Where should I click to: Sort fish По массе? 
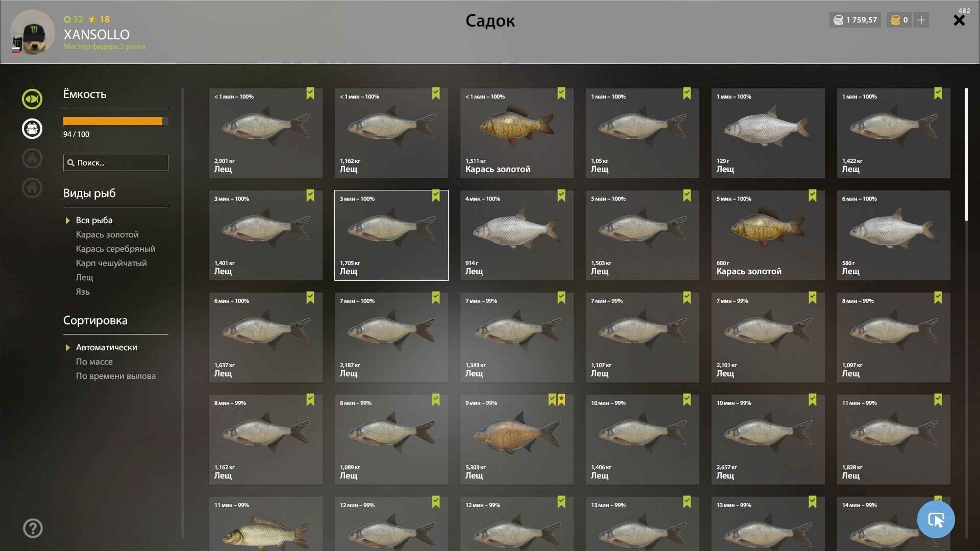[x=94, y=362]
